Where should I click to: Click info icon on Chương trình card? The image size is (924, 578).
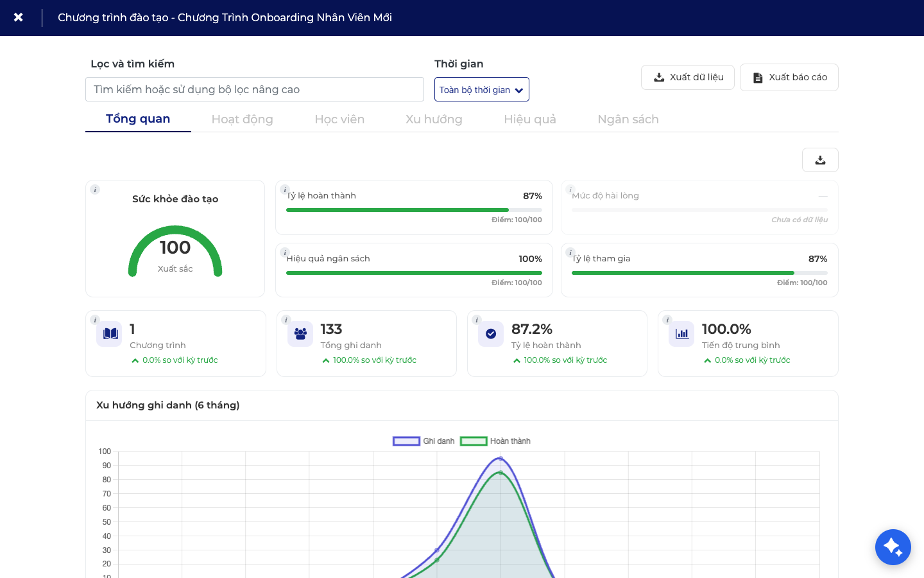pyautogui.click(x=95, y=320)
